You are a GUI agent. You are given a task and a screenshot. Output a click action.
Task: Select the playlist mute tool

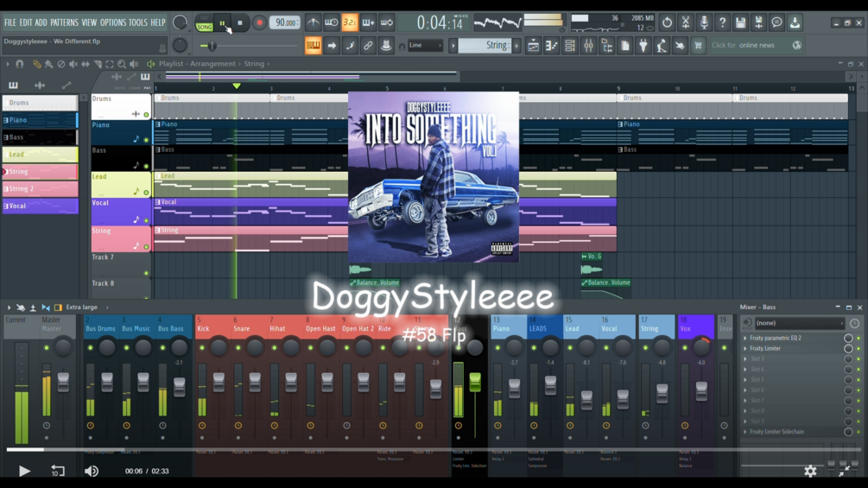tap(73, 64)
